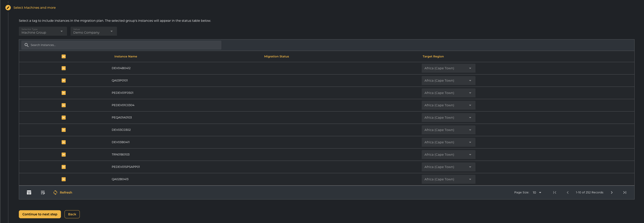
Task: Toggle checkbox for instance QA02B0413
Action: pos(63,179)
